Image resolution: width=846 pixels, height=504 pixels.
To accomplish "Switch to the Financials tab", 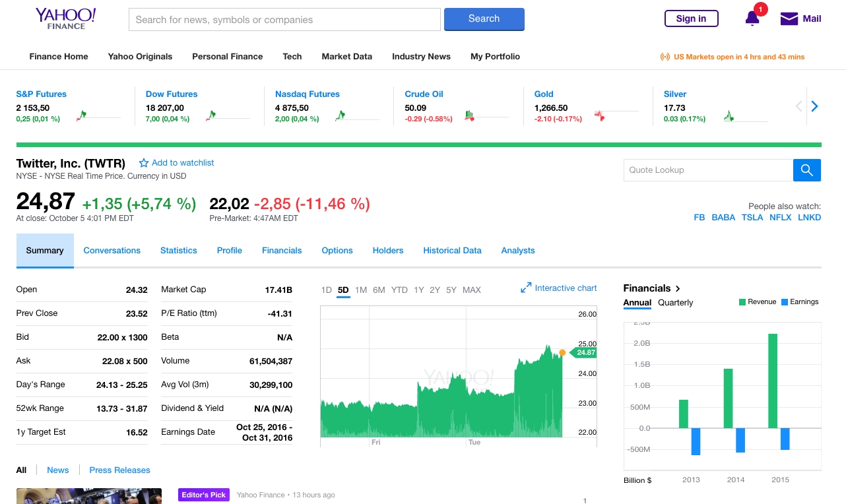I will pos(282,251).
